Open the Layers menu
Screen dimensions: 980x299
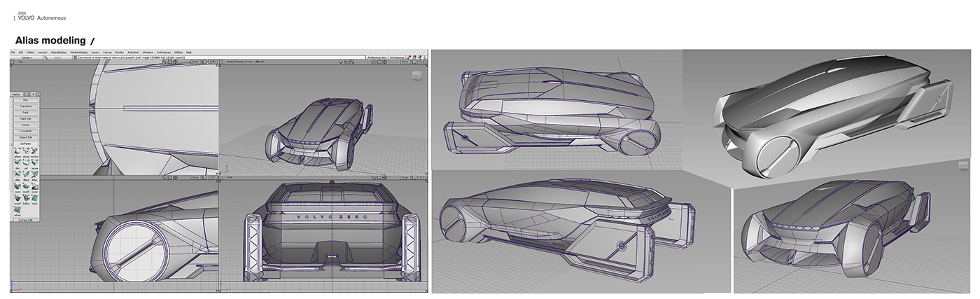click(x=94, y=52)
